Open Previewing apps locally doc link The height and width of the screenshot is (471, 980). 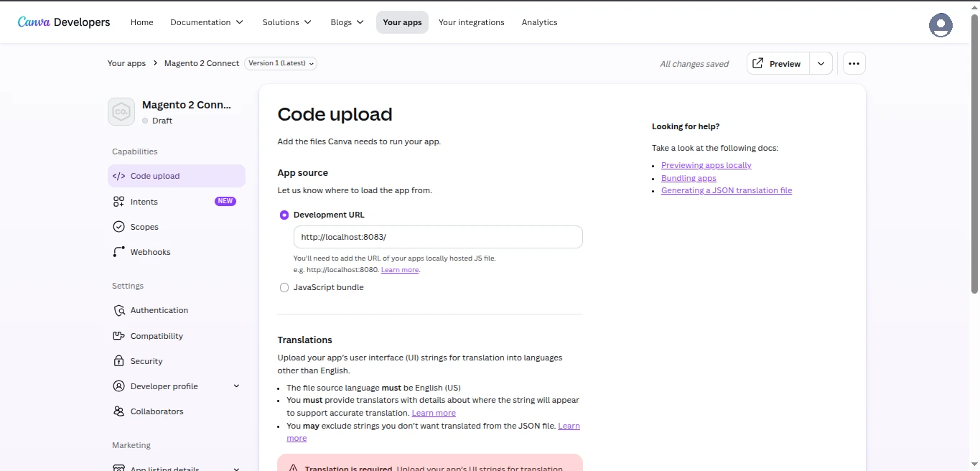706,165
